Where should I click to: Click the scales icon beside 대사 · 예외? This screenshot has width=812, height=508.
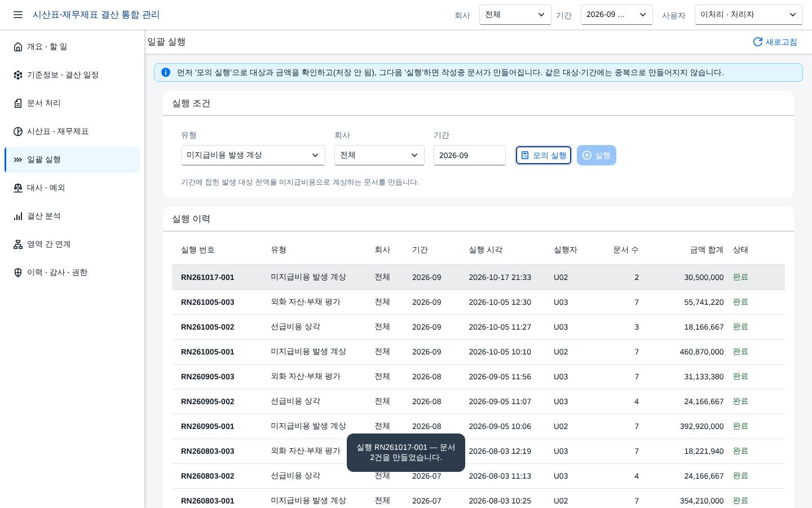[x=18, y=188]
